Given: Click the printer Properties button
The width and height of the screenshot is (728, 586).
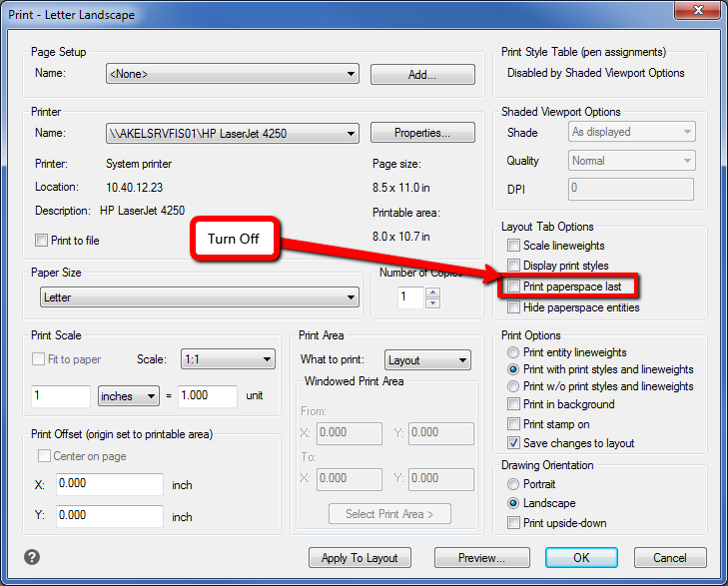Looking at the screenshot, I should click(x=421, y=134).
